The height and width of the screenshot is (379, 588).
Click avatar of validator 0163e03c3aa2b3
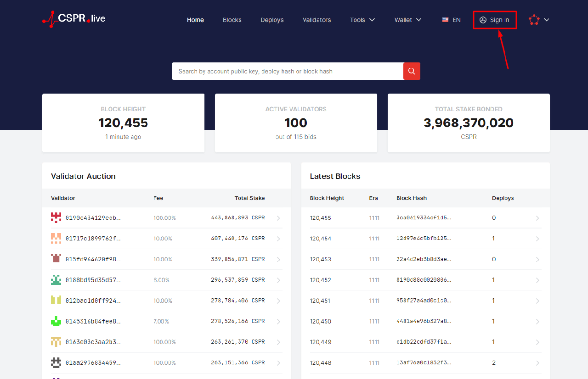pos(56,342)
